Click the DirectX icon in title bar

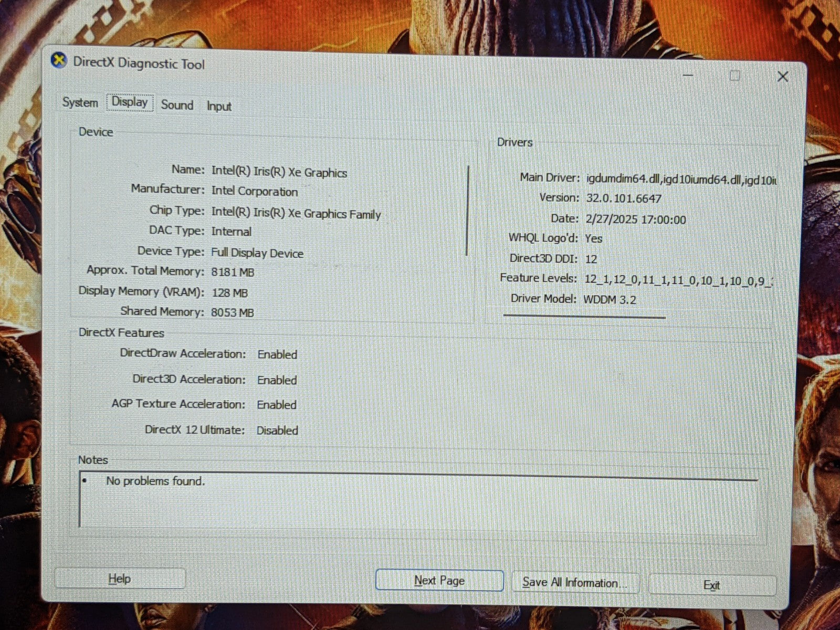coord(59,61)
